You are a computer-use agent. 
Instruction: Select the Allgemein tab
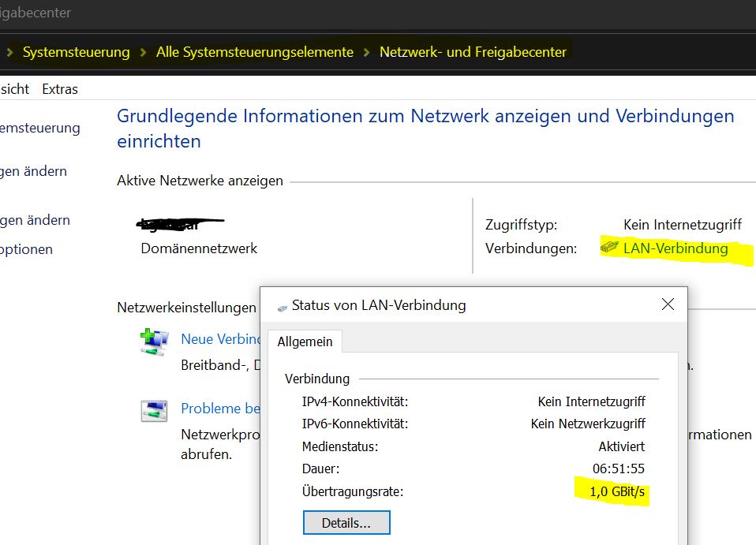[305, 342]
